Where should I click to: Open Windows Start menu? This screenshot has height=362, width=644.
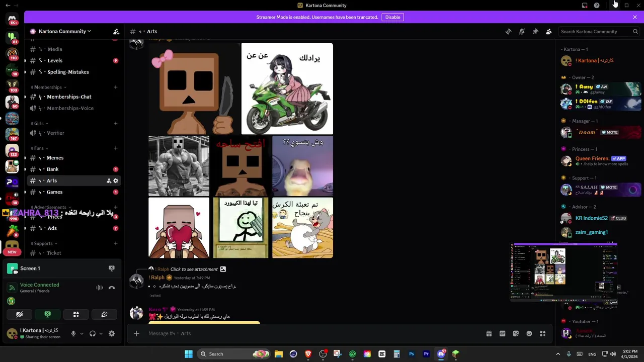pyautogui.click(x=188, y=354)
